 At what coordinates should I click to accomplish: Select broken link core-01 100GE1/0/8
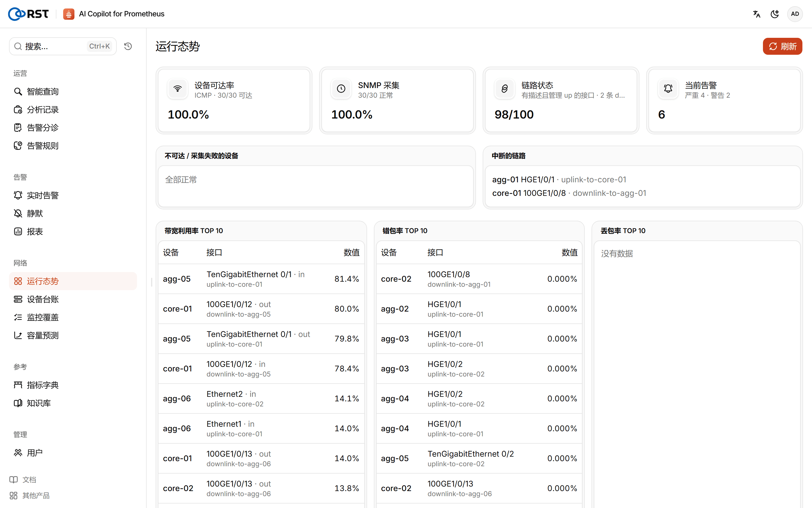tap(569, 193)
